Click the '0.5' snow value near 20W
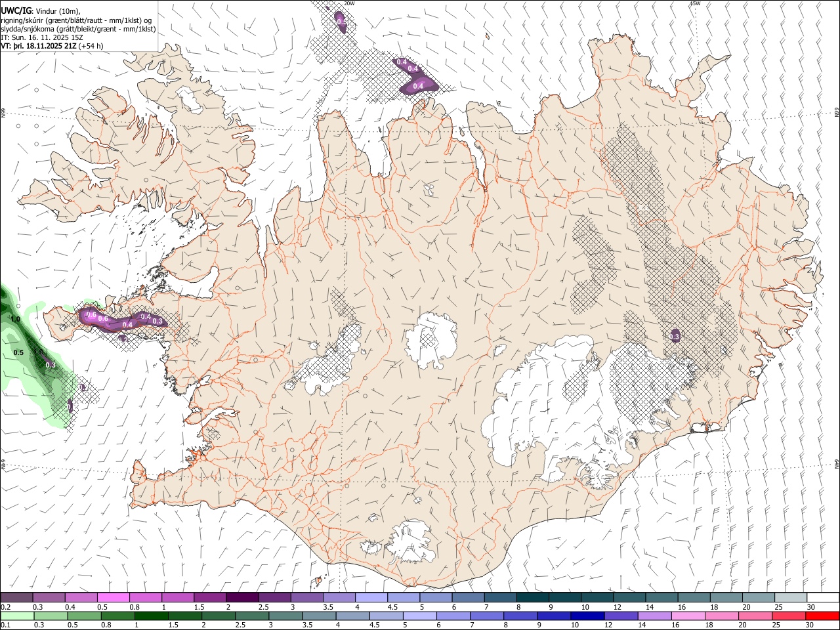The height and width of the screenshot is (630, 840). (341, 22)
